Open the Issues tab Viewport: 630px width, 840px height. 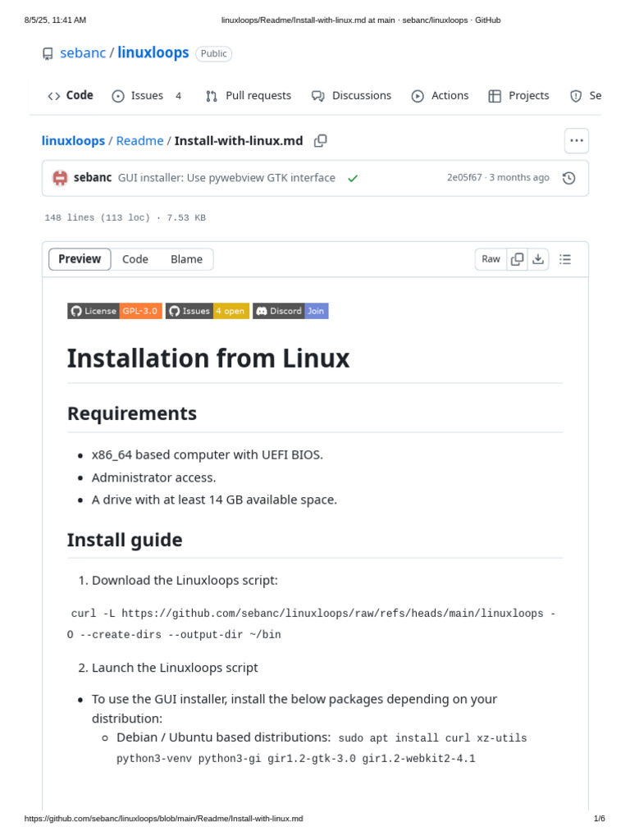coord(147,96)
